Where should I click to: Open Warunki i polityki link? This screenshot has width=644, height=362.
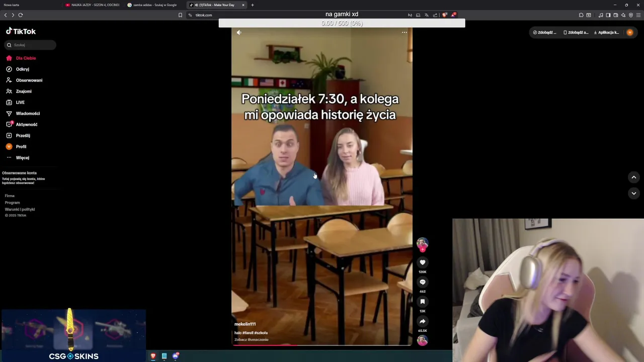[x=20, y=209]
